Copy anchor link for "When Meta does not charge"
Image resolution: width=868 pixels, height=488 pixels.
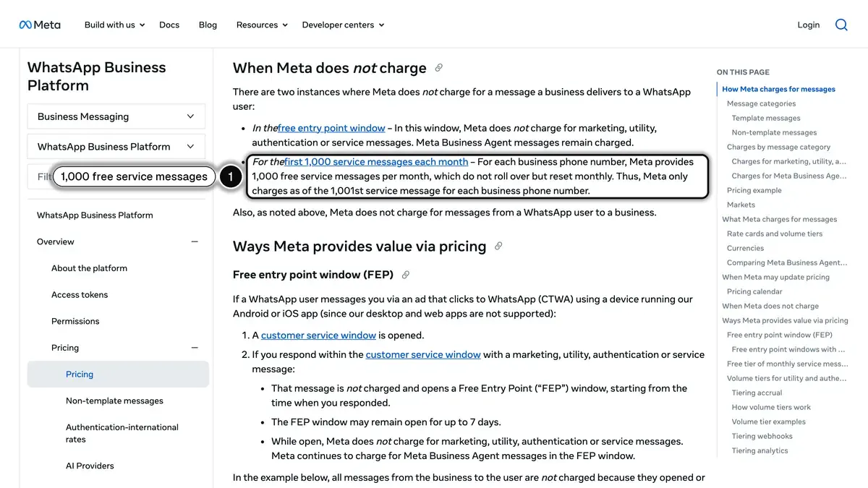(438, 68)
